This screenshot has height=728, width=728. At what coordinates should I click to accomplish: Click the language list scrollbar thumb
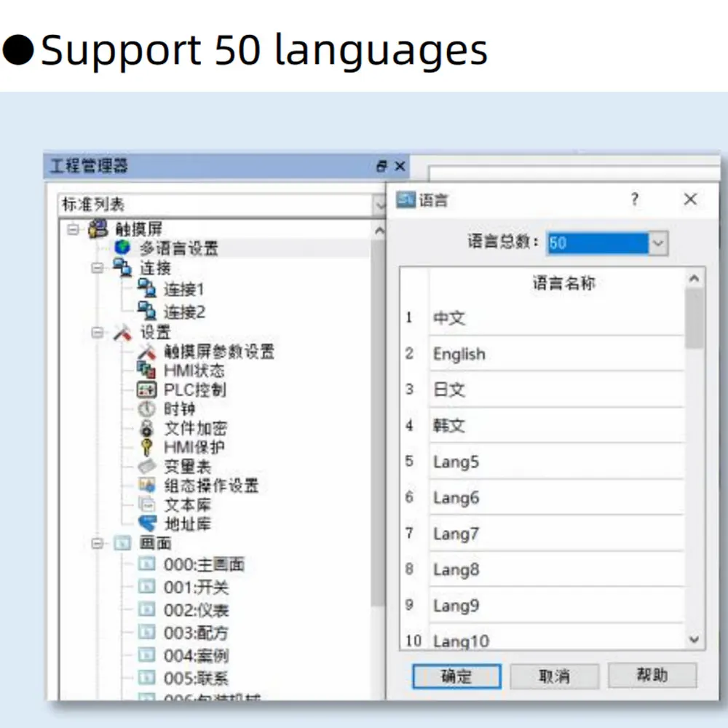coord(694,319)
